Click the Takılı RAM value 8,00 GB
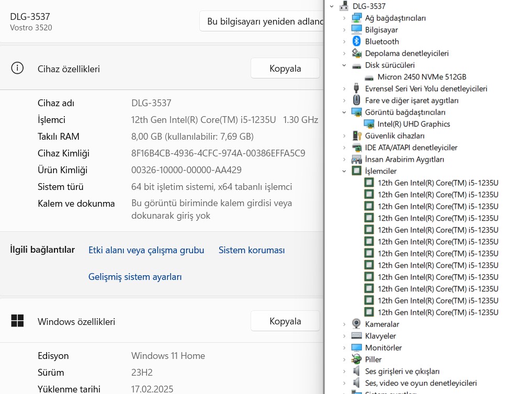The height and width of the screenshot is (394, 532). 193,137
